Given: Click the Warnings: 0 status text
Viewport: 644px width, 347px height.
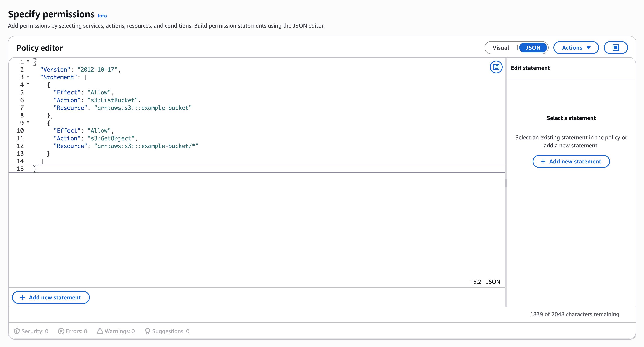Looking at the screenshot, I should pos(120,331).
